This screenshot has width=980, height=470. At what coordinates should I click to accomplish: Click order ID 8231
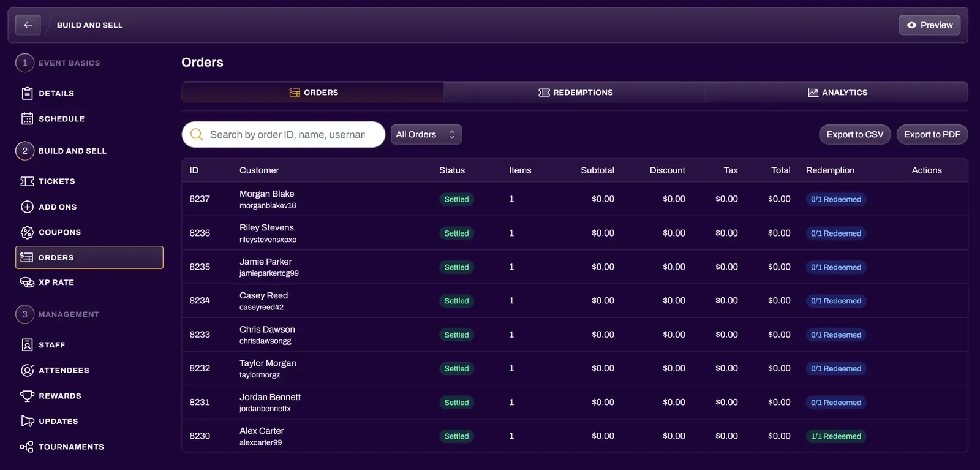(x=200, y=402)
